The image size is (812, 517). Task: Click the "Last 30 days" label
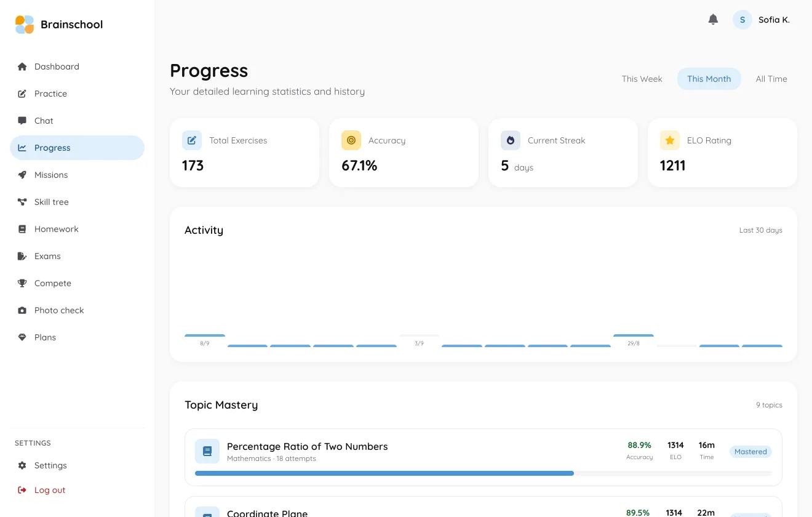(x=761, y=230)
